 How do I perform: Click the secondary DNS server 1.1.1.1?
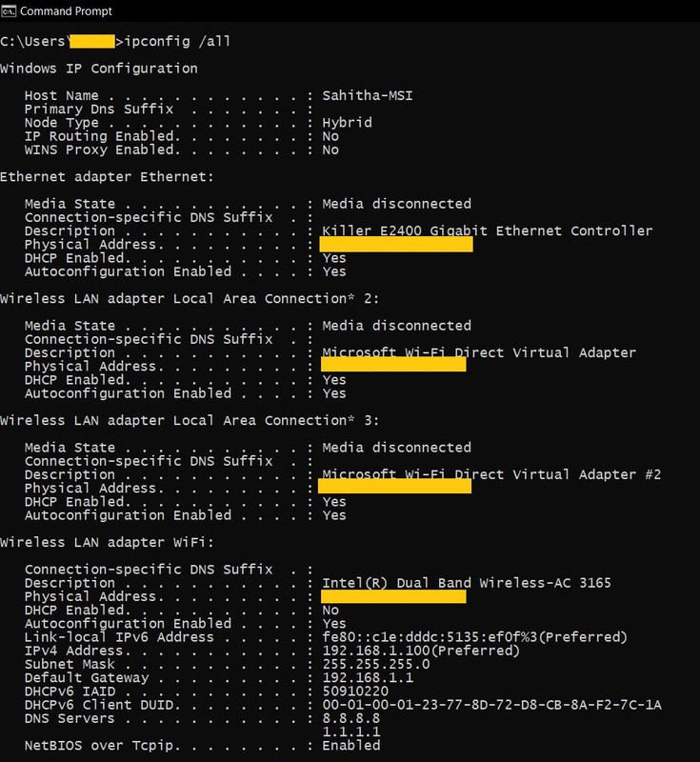[351, 732]
